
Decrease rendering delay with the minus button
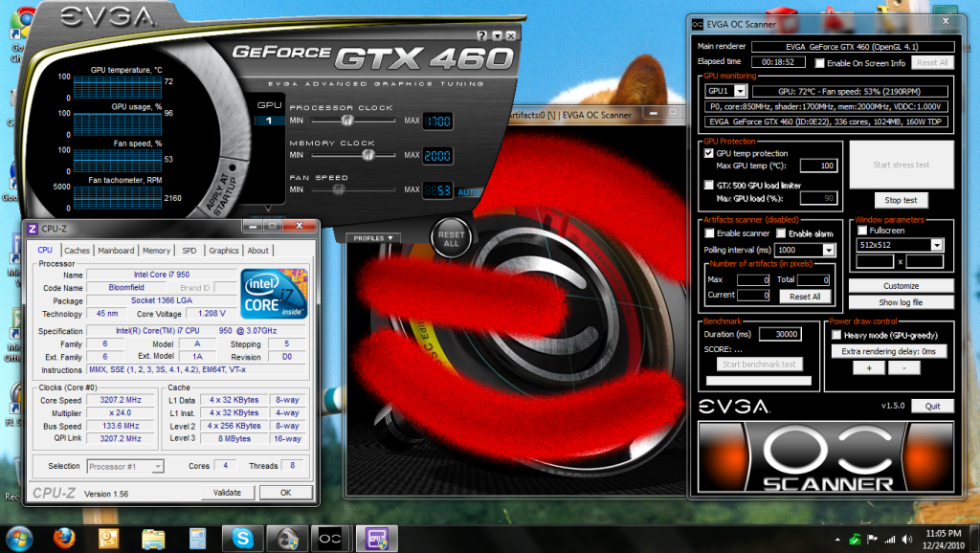[903, 368]
